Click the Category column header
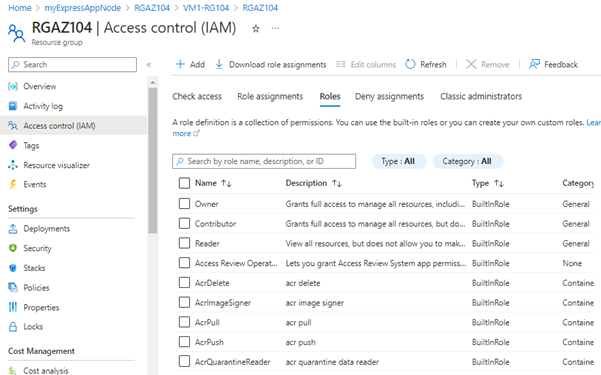This screenshot has width=601, height=375. [578, 183]
